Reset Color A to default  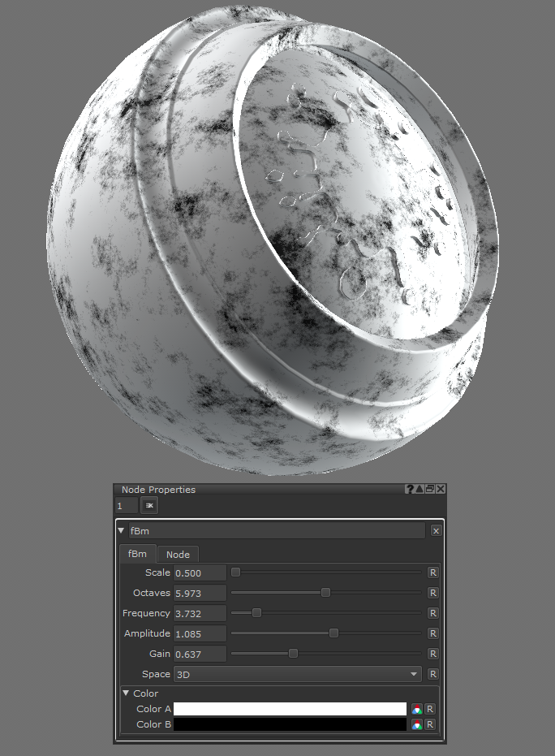coord(431,709)
